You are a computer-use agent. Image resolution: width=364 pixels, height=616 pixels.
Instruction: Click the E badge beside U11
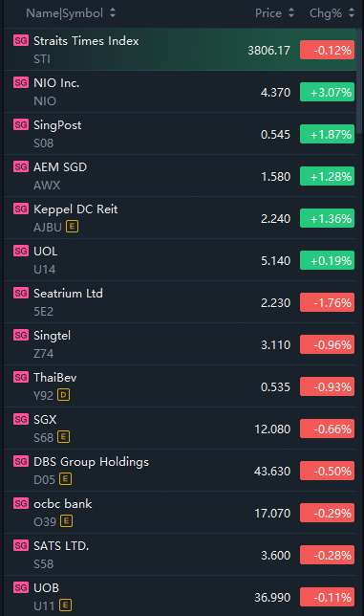coord(65,605)
